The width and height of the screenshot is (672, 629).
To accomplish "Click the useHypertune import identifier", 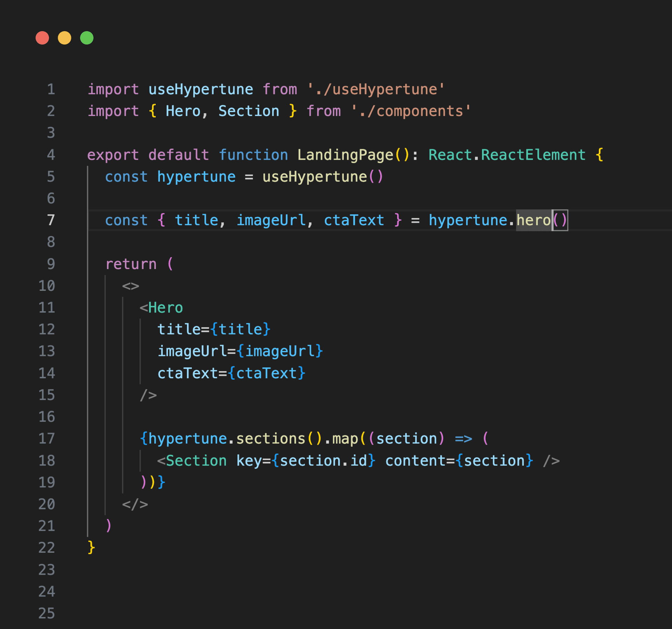I will [201, 89].
